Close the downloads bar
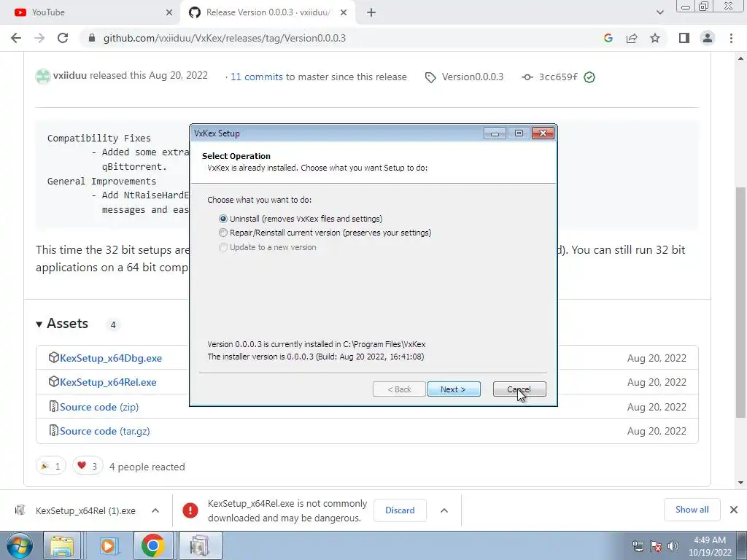 tap(734, 510)
